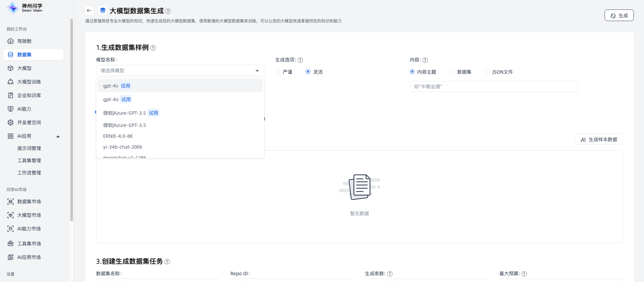Click the back arrow icon
The width and height of the screenshot is (644, 282).
click(89, 11)
